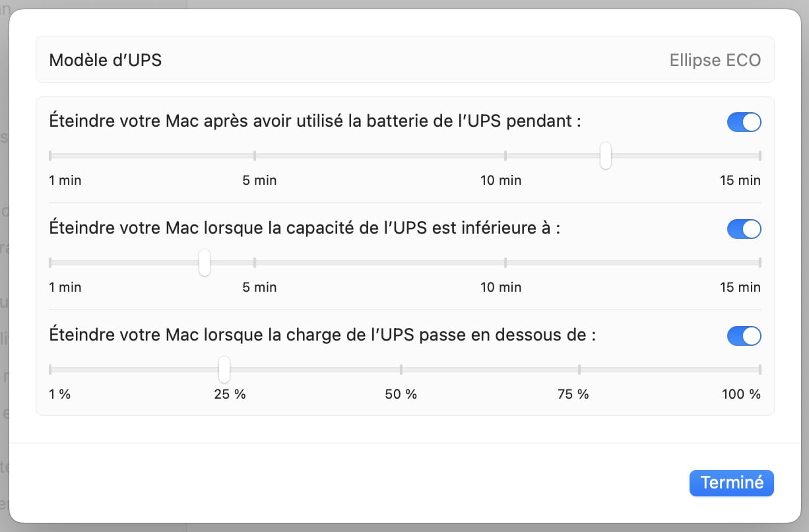Set charge slider to 75 % tick
The width and height of the screenshot is (809, 532).
(579, 370)
